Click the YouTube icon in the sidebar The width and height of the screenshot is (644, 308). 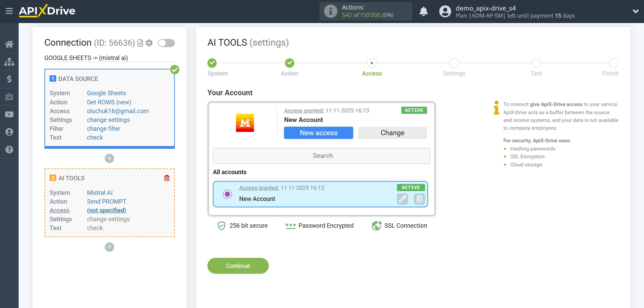(9, 114)
